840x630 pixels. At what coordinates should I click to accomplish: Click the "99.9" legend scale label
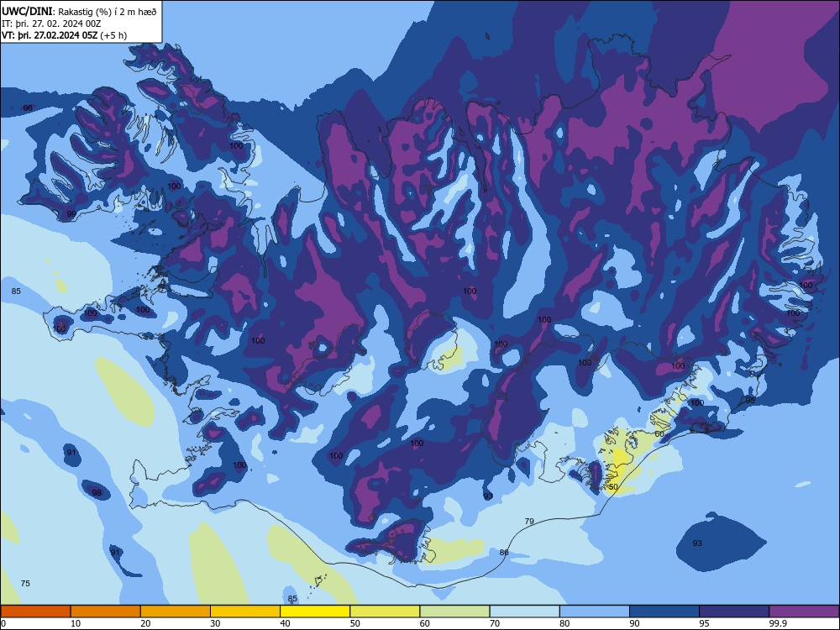pos(778,623)
